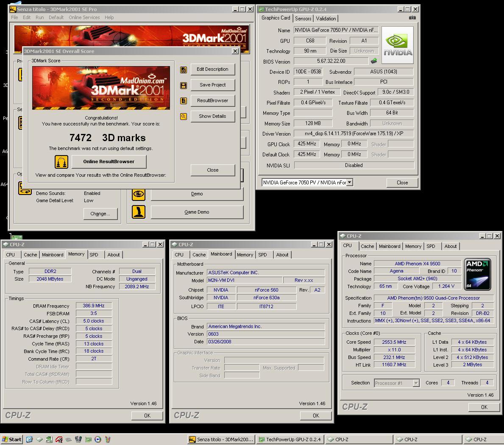Click the DRAM Frequency value 386.9 MHz

pyautogui.click(x=94, y=306)
